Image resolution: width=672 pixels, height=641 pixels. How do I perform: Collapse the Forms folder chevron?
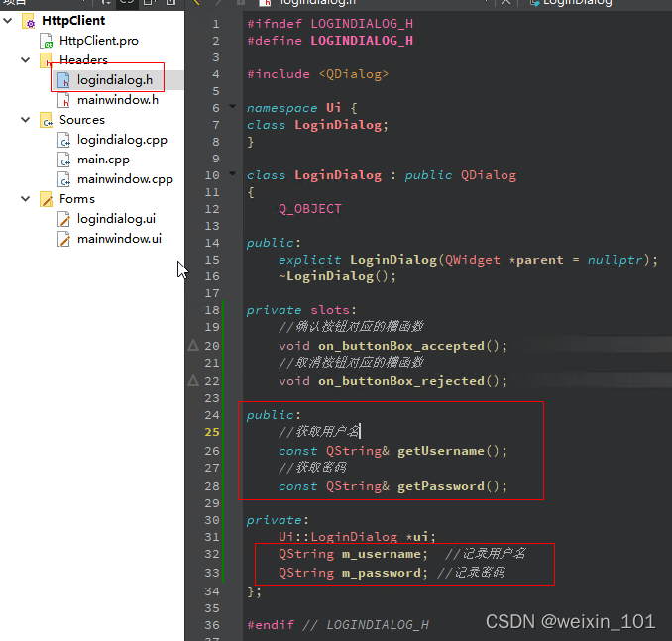pos(26,199)
